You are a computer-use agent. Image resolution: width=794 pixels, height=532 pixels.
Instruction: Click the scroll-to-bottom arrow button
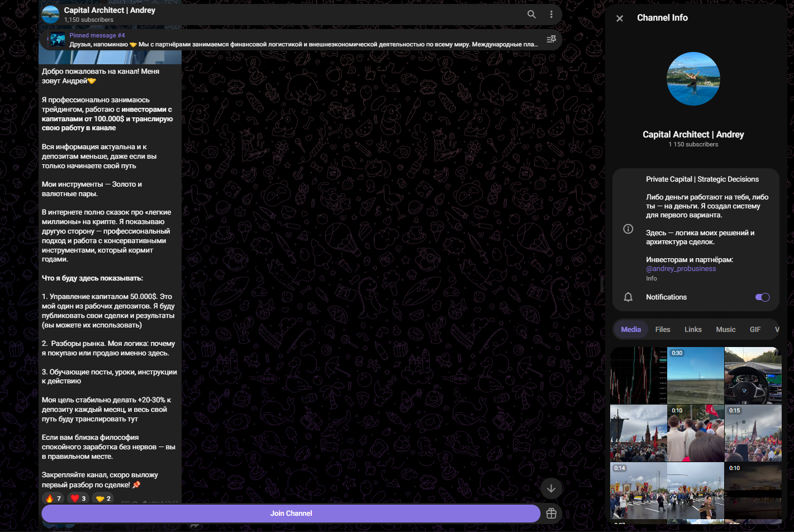point(551,488)
